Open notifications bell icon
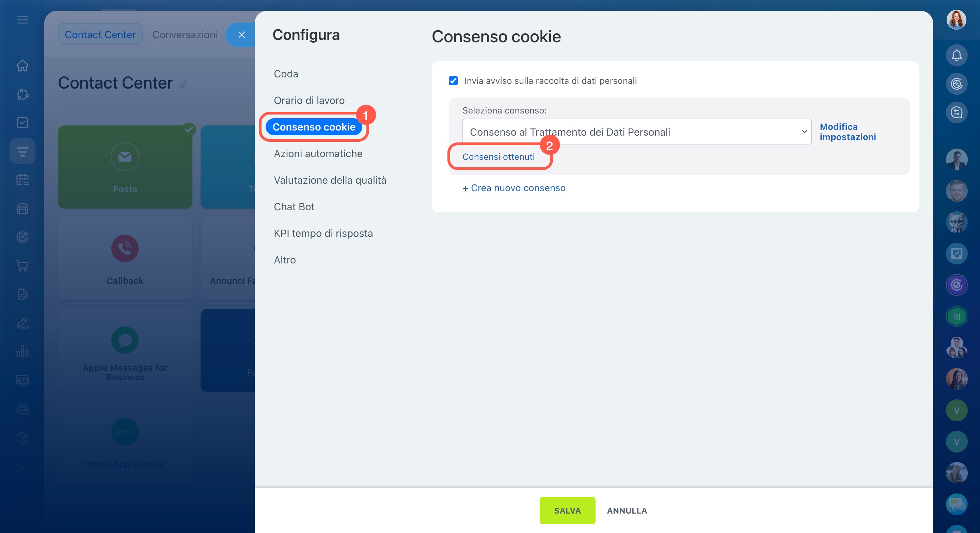This screenshot has height=533, width=980. point(957,56)
